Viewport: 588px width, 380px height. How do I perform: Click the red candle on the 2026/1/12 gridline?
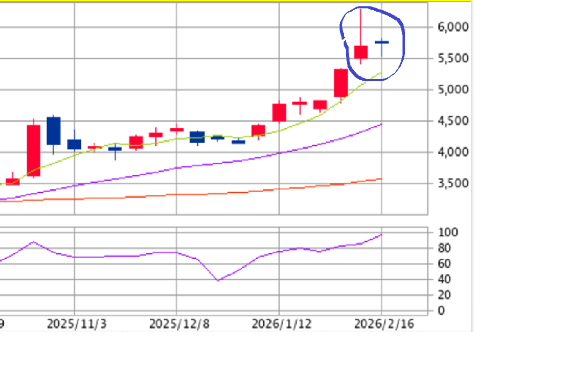click(279, 112)
